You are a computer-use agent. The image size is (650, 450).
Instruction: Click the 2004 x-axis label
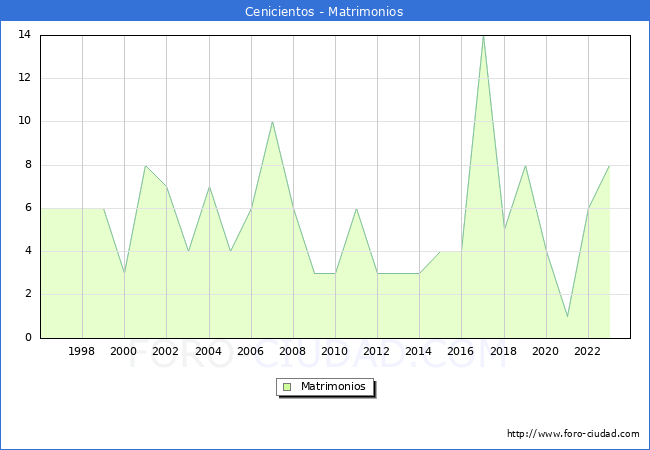(x=209, y=351)
